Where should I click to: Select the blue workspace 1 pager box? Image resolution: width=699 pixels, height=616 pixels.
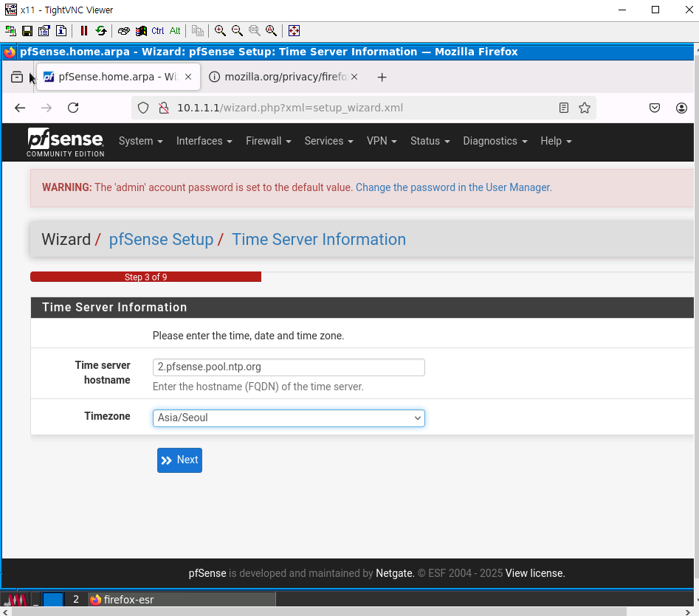coord(53,600)
